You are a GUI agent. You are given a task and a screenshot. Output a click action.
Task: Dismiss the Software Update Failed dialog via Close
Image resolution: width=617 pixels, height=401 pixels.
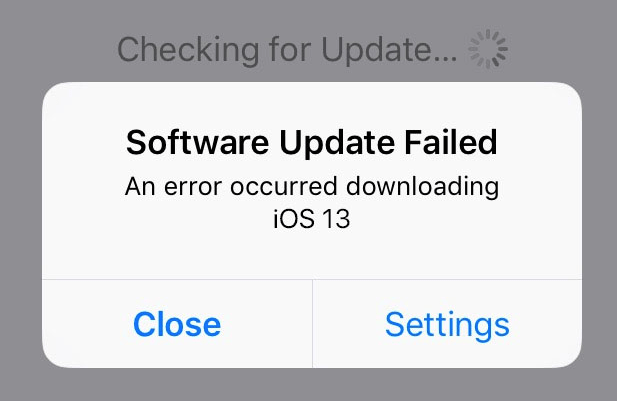coord(177,324)
